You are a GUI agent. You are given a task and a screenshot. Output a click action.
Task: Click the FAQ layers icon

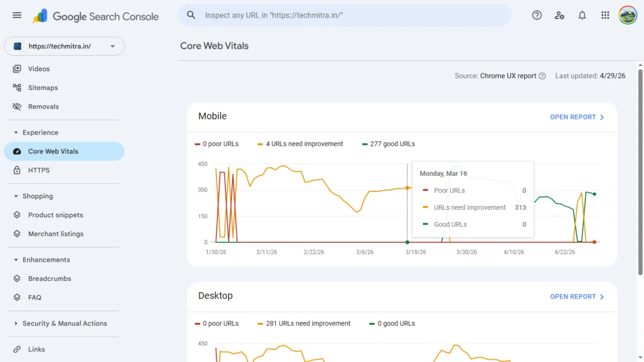17,297
